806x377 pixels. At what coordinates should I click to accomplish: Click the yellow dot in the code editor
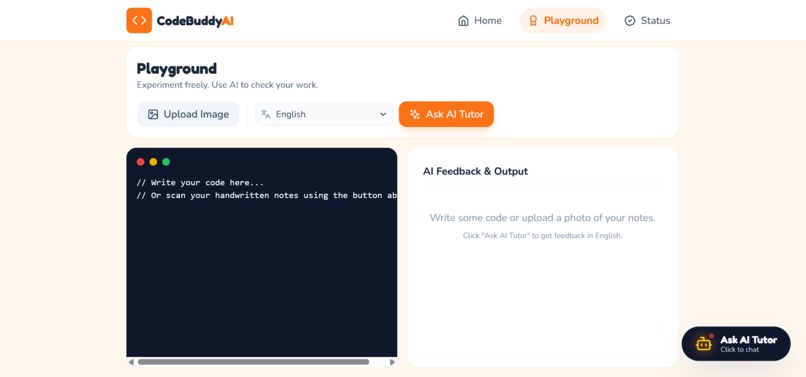[x=153, y=162]
